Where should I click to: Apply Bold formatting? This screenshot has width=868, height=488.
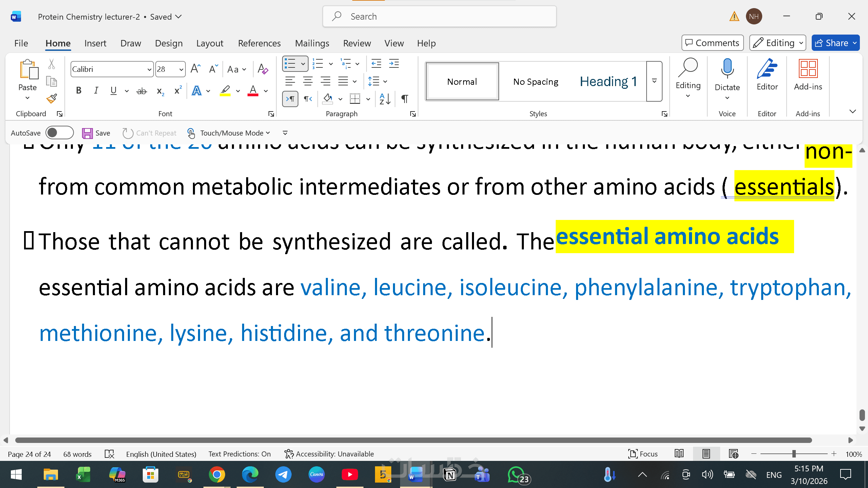[x=79, y=90]
